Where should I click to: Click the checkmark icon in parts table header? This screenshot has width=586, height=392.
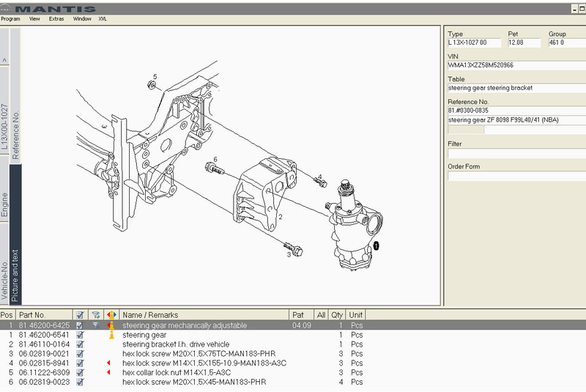click(80, 315)
